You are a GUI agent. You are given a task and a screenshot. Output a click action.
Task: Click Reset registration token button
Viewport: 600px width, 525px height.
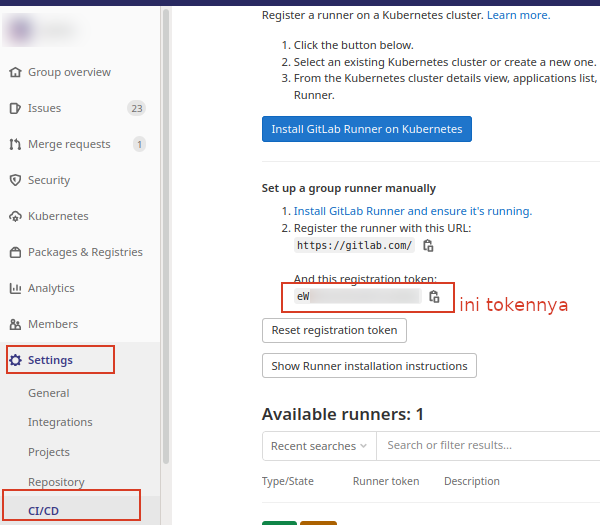point(334,330)
